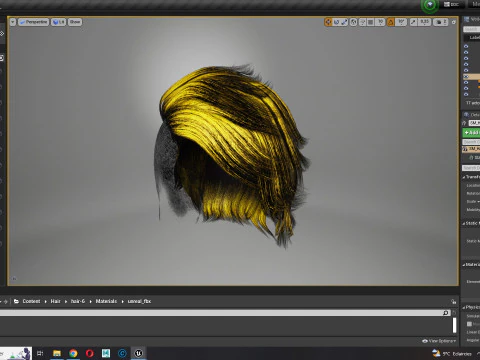Open rotation snap 10° value dropdown
This screenshot has height=360, width=480.
[401, 22]
